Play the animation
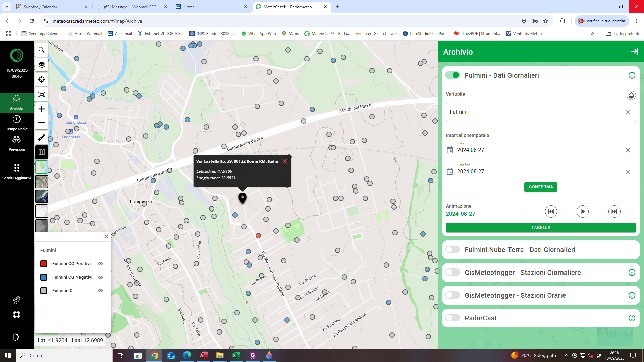Screen dimensions: 644x362 click(x=583, y=212)
